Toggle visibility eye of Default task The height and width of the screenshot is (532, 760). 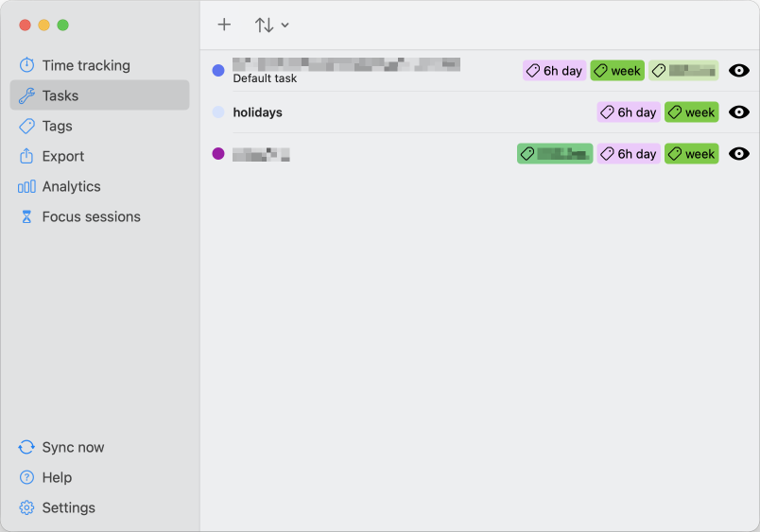739,71
